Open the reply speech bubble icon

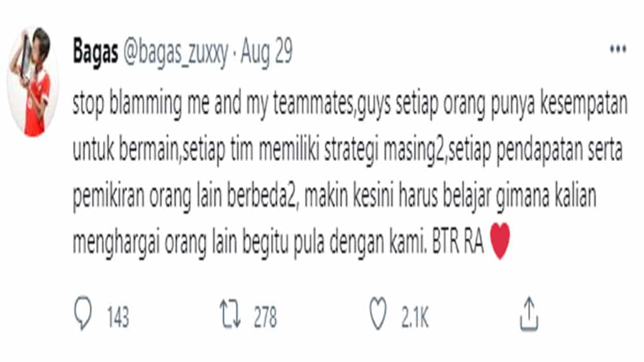(x=82, y=314)
